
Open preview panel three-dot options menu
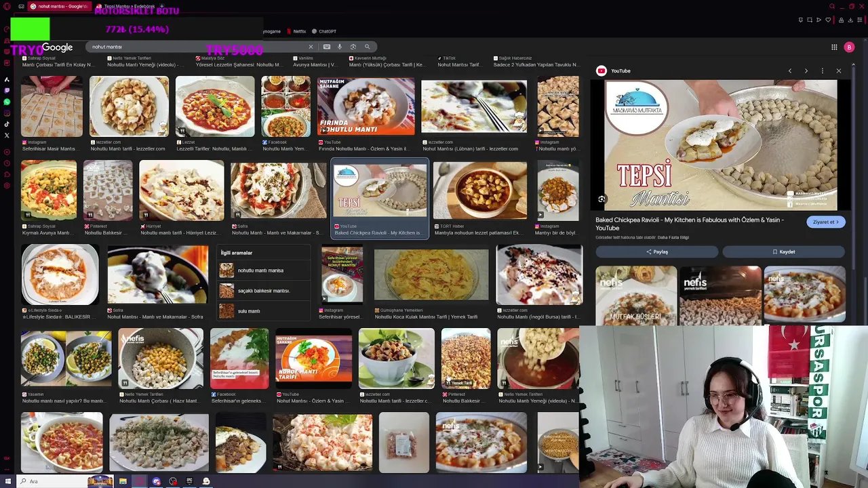[823, 70]
